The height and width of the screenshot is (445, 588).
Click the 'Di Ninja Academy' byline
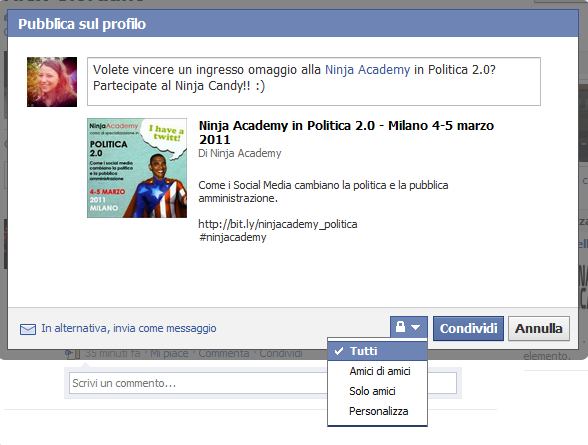[240, 153]
